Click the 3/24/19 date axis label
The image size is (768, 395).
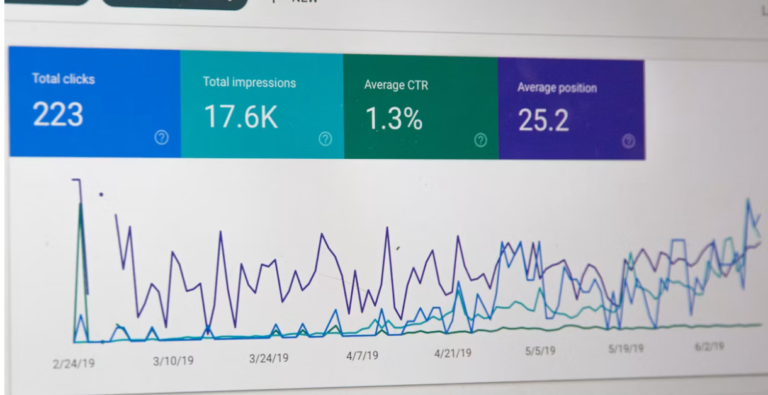coord(268,358)
